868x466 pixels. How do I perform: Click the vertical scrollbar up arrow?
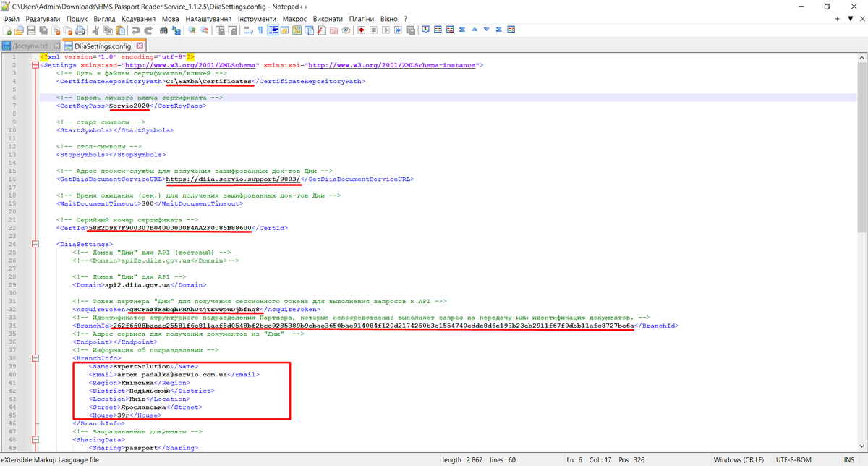click(862, 56)
